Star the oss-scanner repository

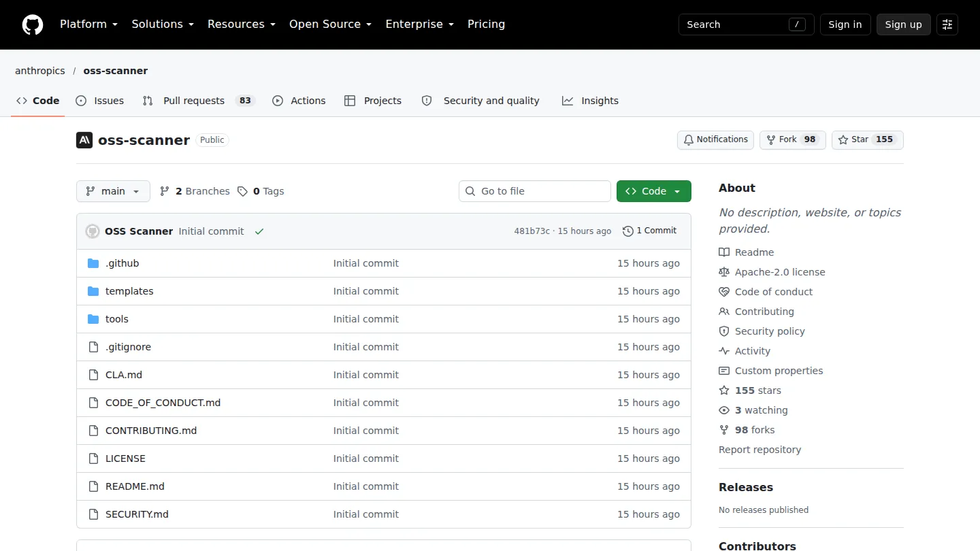(x=868, y=140)
